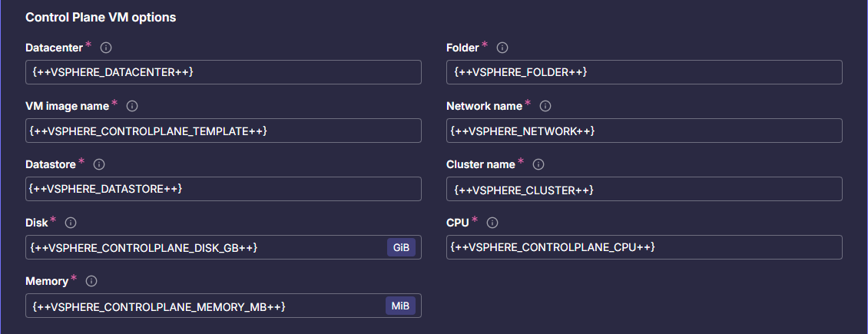
Task: Focus the Datacenter input field
Action: click(x=223, y=72)
